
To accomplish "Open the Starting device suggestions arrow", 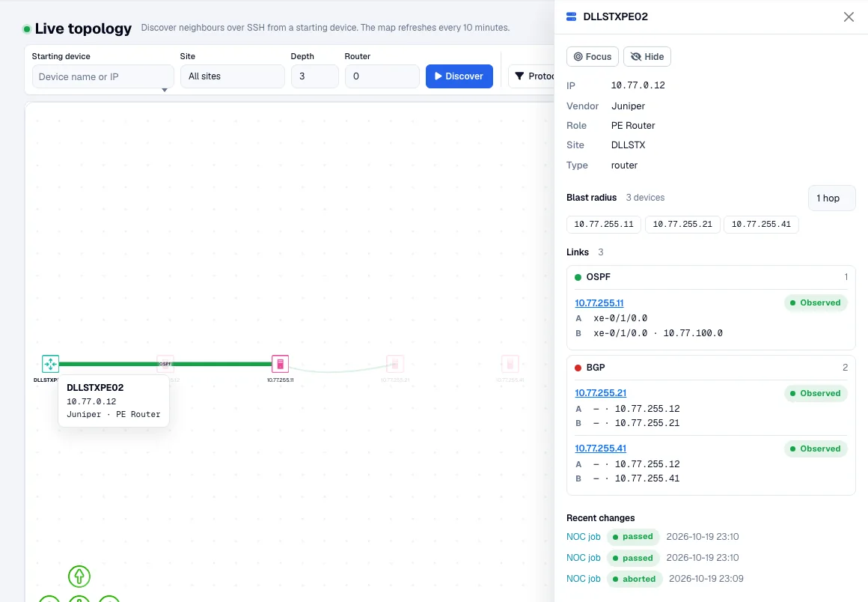I will 165,90.
